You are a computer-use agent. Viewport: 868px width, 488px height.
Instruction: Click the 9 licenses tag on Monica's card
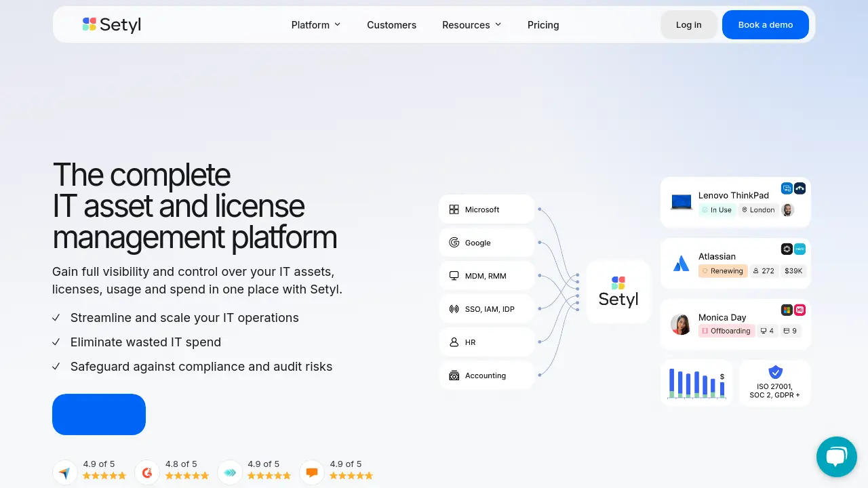(790, 331)
